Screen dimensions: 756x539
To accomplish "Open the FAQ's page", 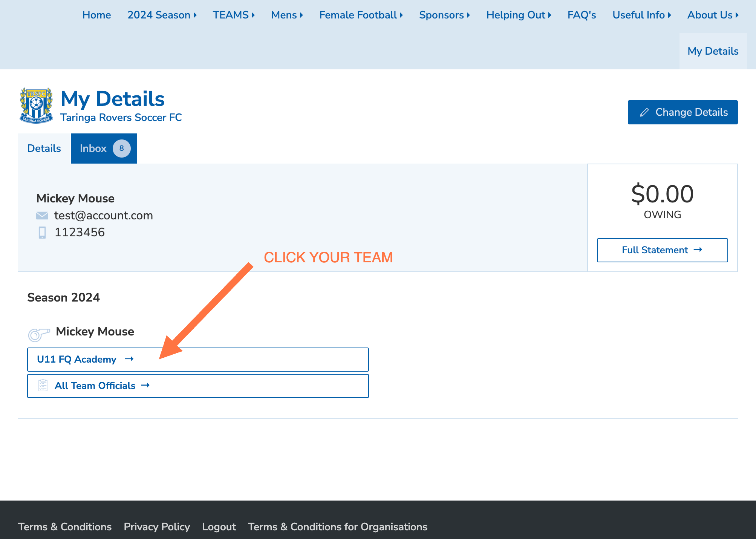I will [x=582, y=15].
